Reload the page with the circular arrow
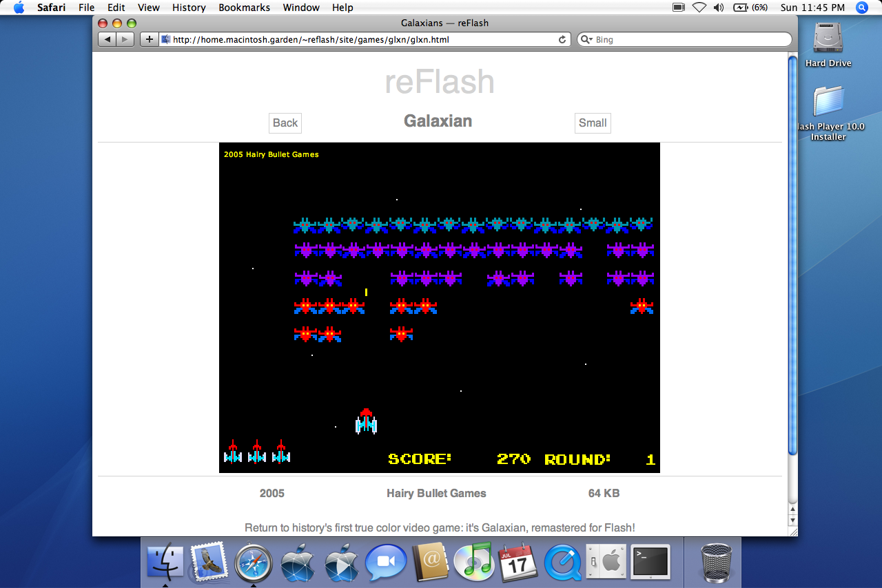Viewport: 882px width, 588px height. tap(562, 40)
